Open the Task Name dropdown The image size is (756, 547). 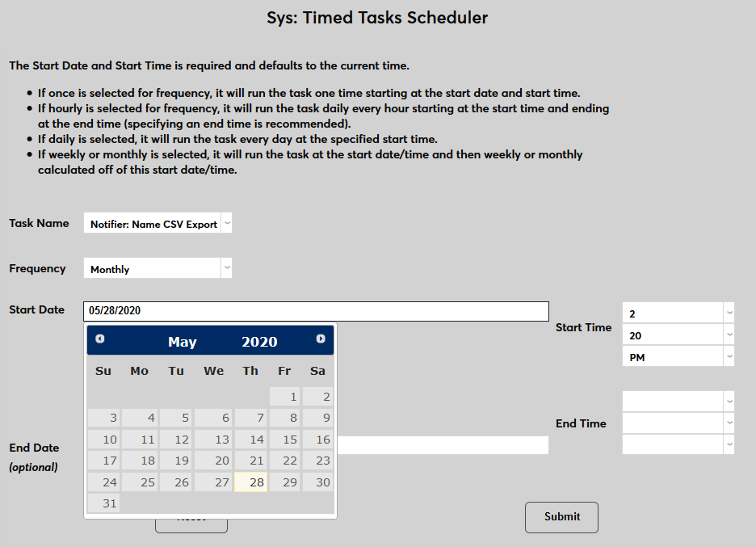click(x=157, y=223)
